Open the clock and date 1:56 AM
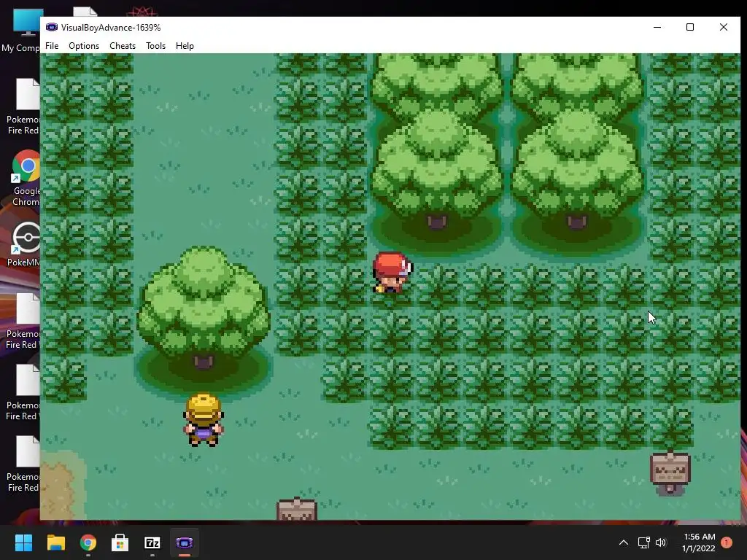747x560 pixels. [699, 542]
